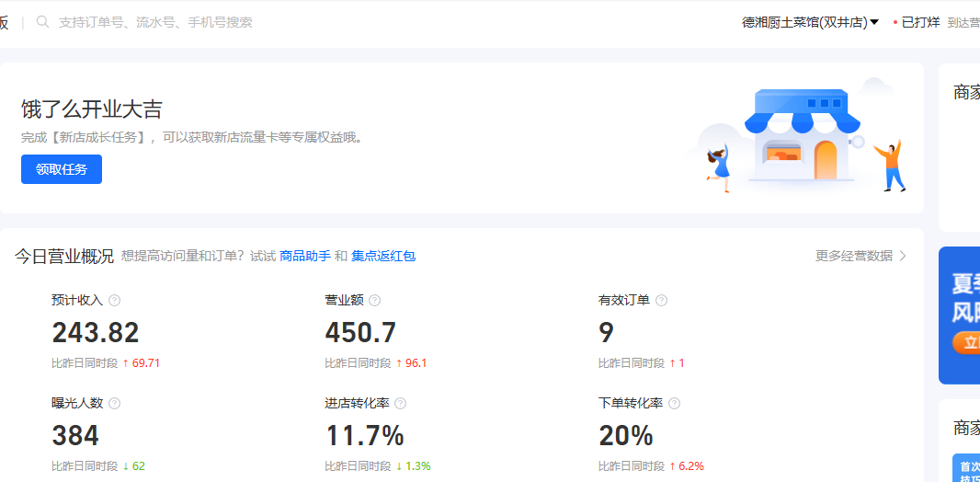Click the 今日营业概况 section title
The width and height of the screenshot is (980, 482).
pyautogui.click(x=64, y=257)
